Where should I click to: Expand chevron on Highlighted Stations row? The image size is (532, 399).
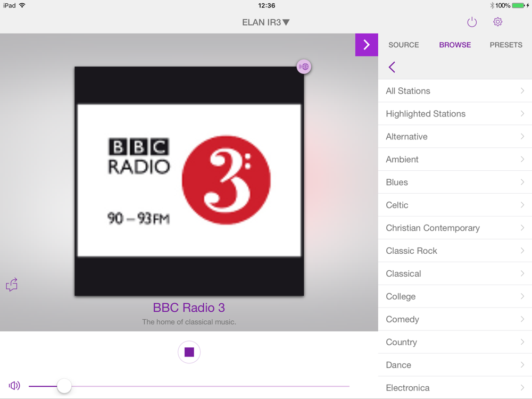(x=522, y=114)
